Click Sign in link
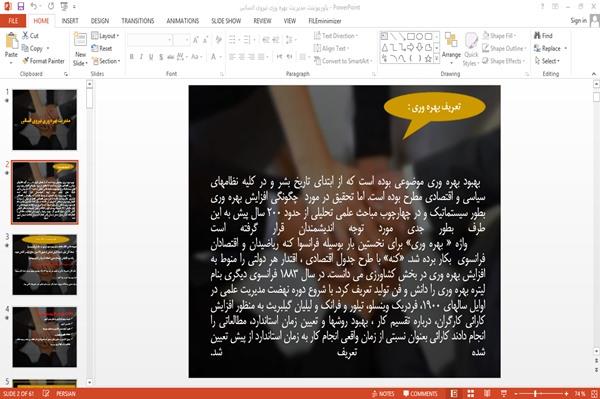This screenshot has height=399, width=600. (578, 21)
